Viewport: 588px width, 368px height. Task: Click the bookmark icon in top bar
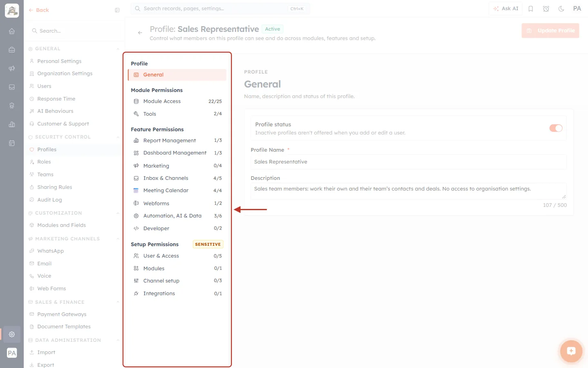pos(531,9)
